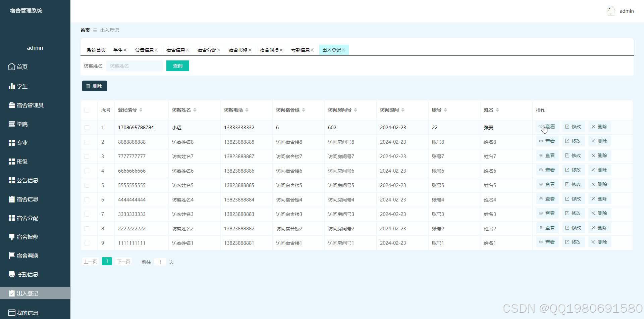
Task: Switch to the 考勤信息 tab
Action: (300, 50)
